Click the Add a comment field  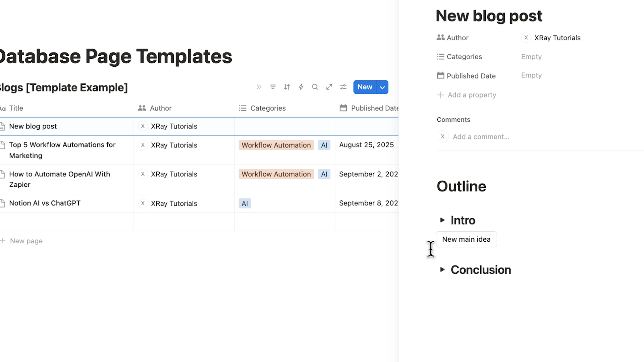[x=481, y=137]
